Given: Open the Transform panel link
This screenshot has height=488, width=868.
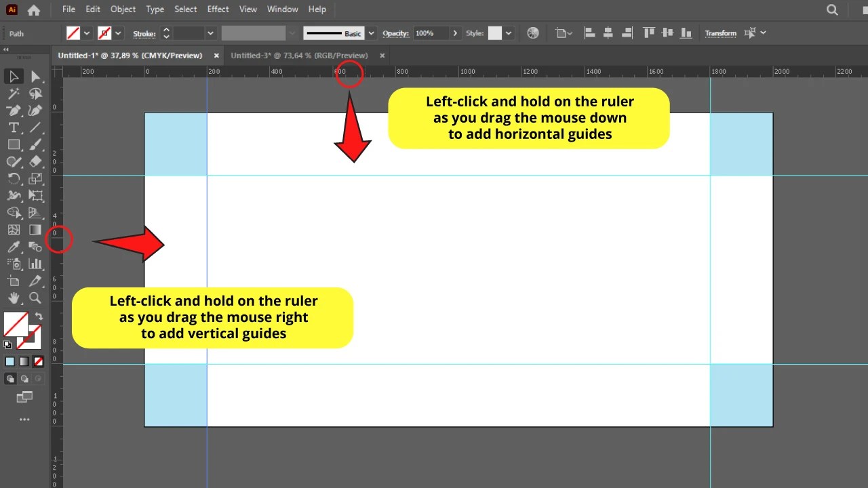Looking at the screenshot, I should tap(720, 33).
